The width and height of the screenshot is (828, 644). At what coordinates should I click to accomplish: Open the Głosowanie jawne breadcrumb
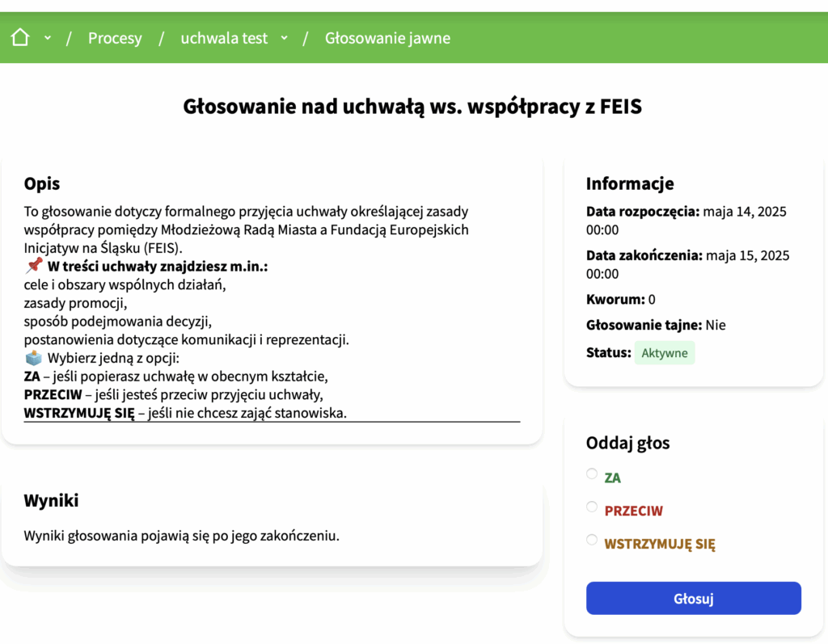tap(387, 38)
